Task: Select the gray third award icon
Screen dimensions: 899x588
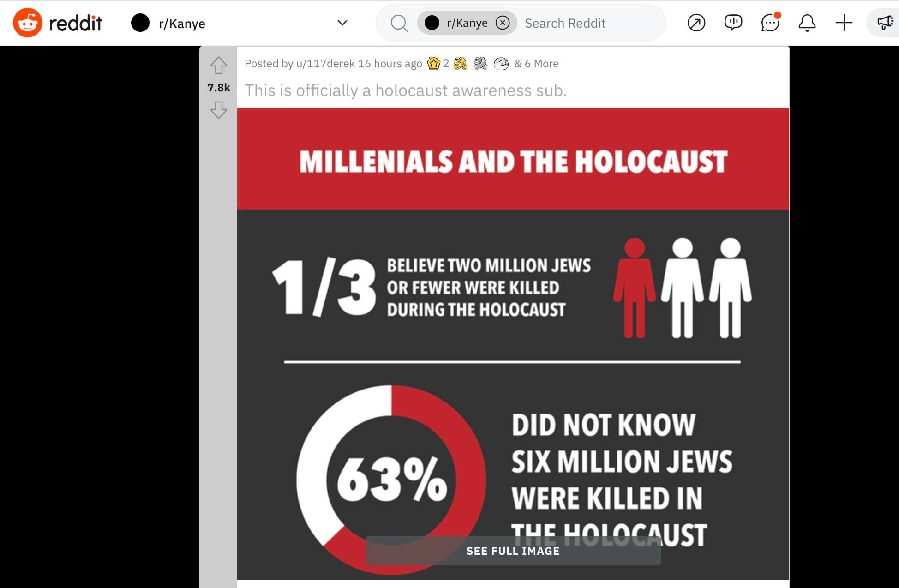Action: pyautogui.click(x=480, y=63)
